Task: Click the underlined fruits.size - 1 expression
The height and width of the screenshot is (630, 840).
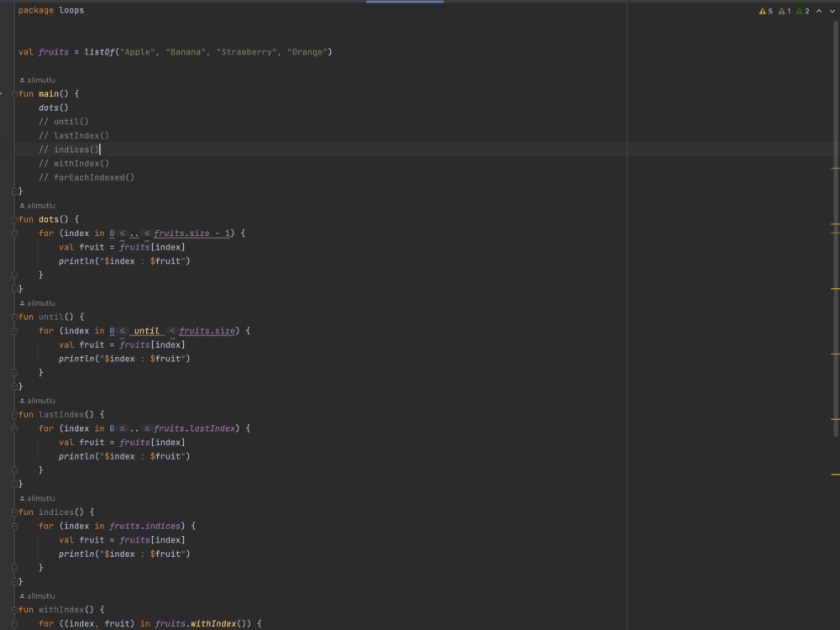Action: 192,233
